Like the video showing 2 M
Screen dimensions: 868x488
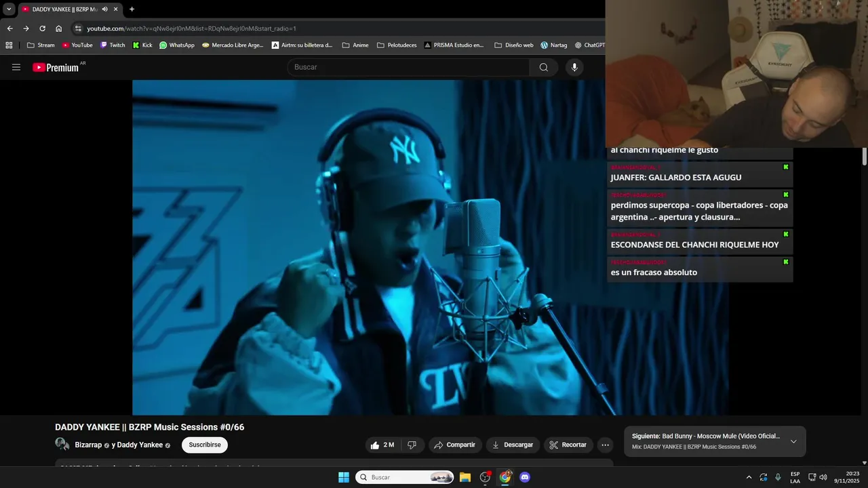tap(382, 445)
